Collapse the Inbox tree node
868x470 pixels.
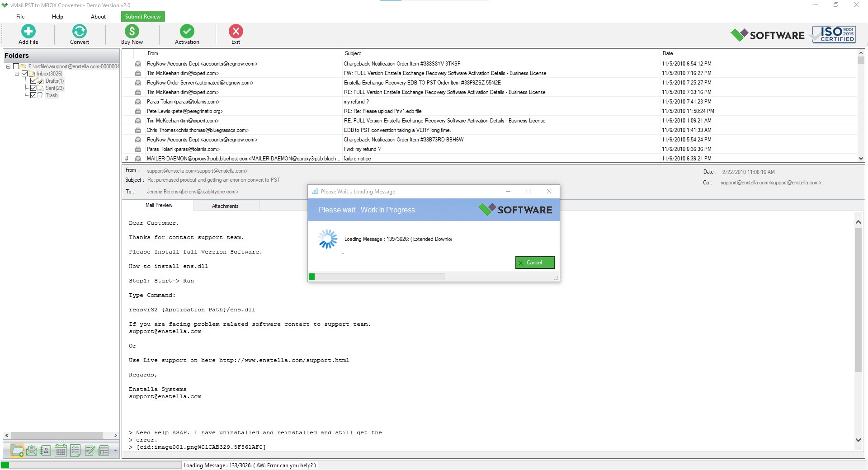tap(17, 74)
